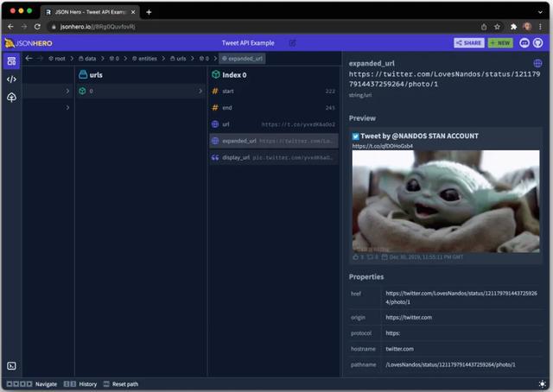The width and height of the screenshot is (553, 392).
Task: Open the Discord icon in header
Action: [524, 42]
